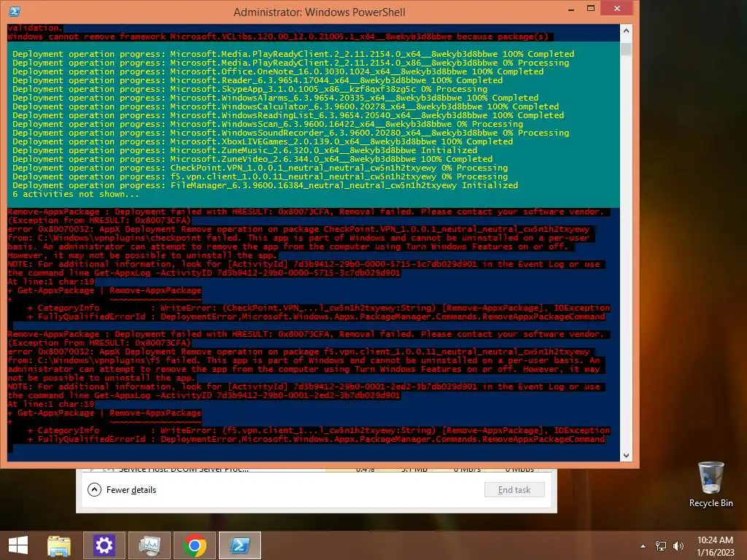Click the 'FileManager_6.3.9600.16384' progress line
The image size is (747, 560).
coord(265,185)
